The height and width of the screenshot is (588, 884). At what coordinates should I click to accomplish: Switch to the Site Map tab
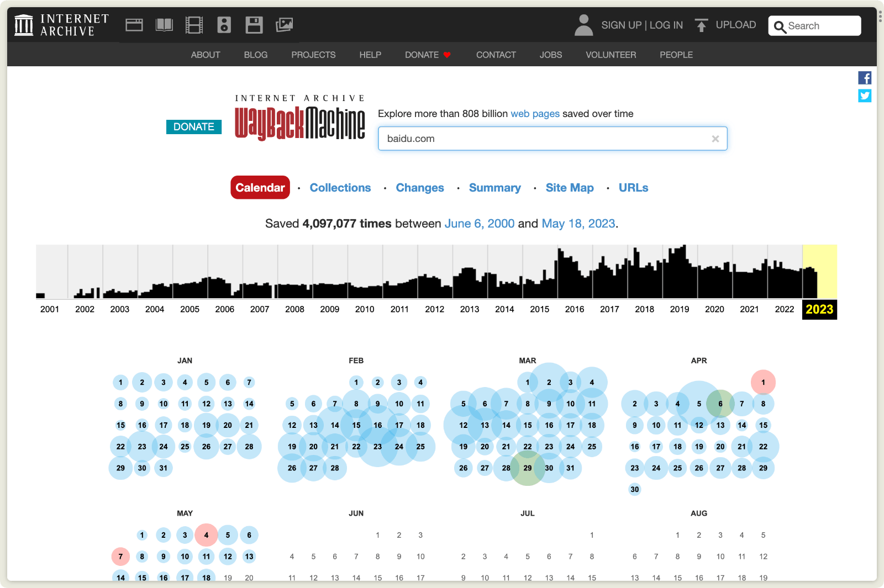[x=570, y=188]
